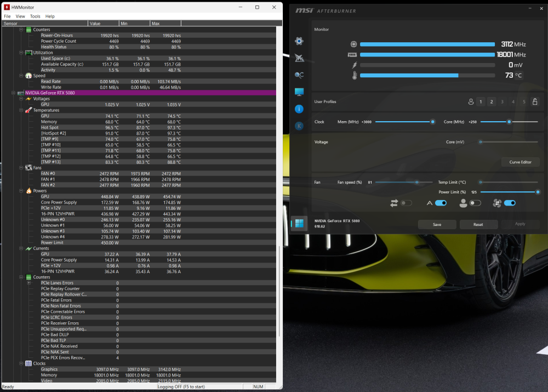Click the Sensor column header
The width and height of the screenshot is (548, 392).
pyautogui.click(x=45, y=24)
